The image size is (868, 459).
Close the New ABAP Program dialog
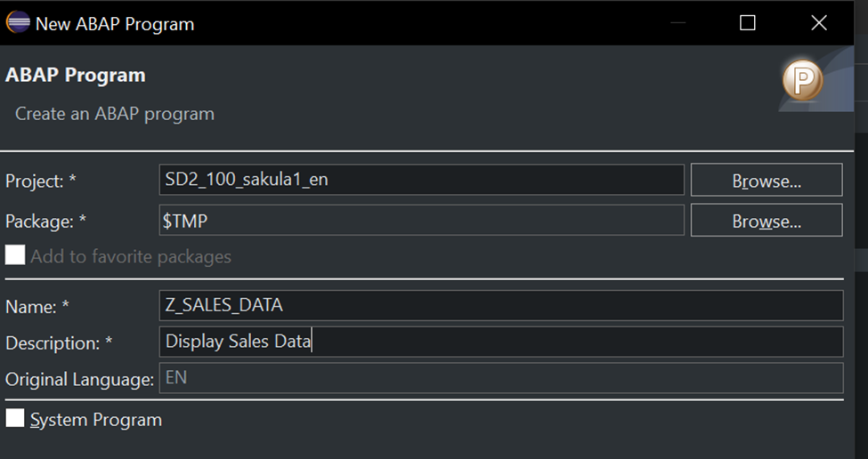819,23
